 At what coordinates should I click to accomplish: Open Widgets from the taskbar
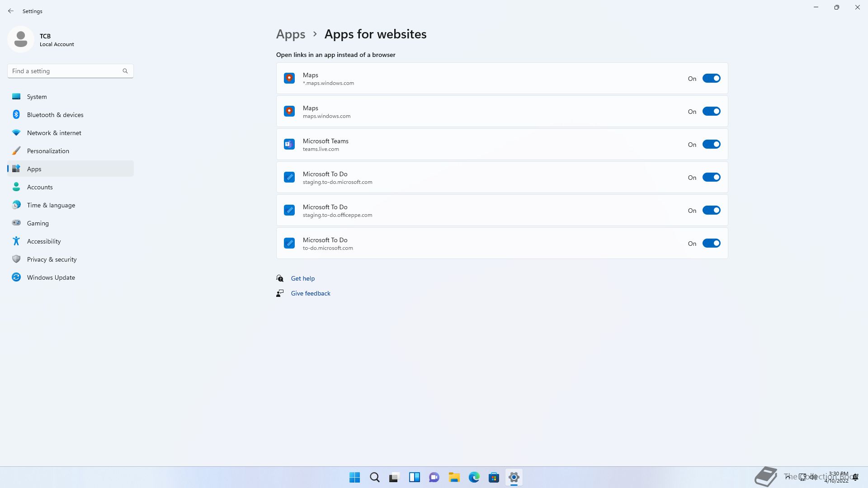coord(415,477)
